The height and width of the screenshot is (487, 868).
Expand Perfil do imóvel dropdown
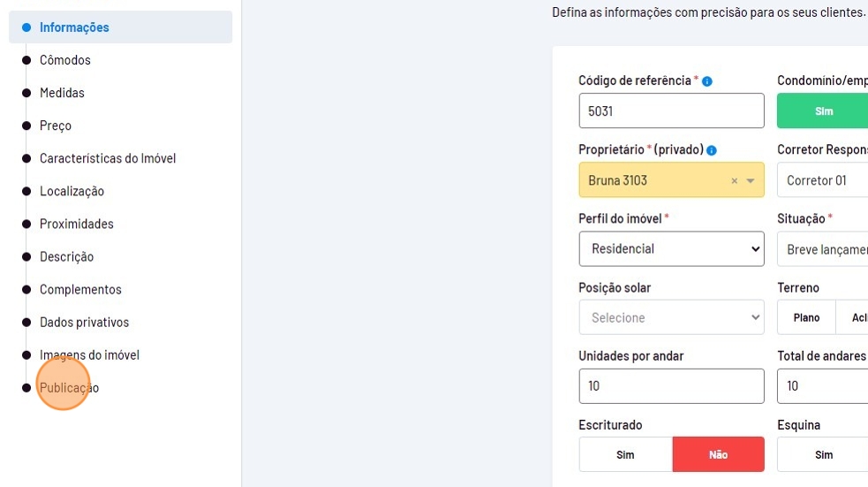(671, 249)
